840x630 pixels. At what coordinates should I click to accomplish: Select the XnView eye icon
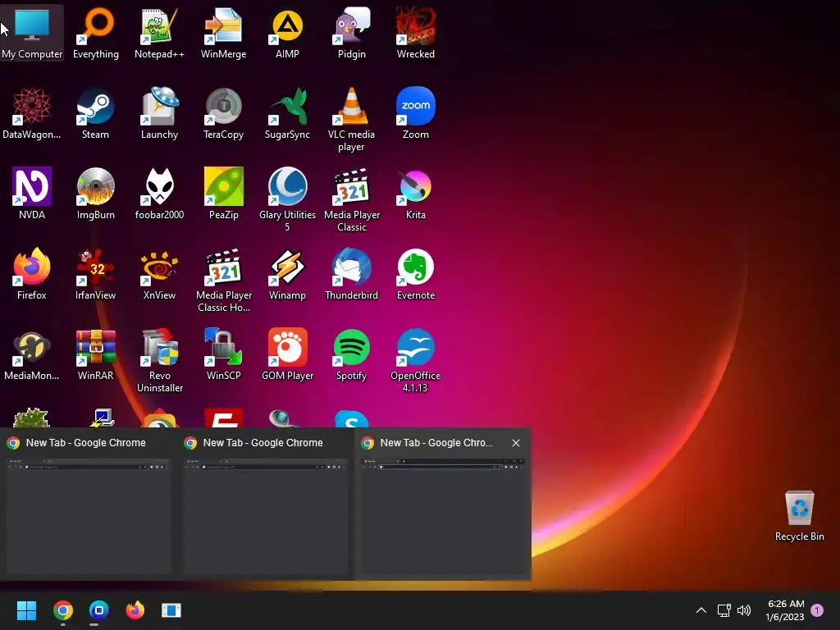pyautogui.click(x=160, y=274)
